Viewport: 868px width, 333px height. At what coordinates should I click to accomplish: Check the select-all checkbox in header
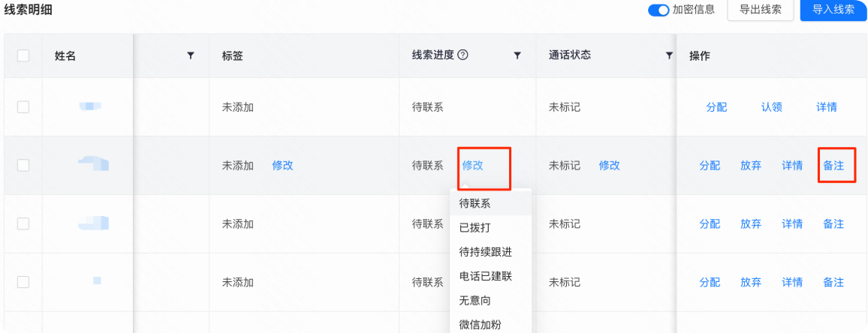(x=23, y=55)
